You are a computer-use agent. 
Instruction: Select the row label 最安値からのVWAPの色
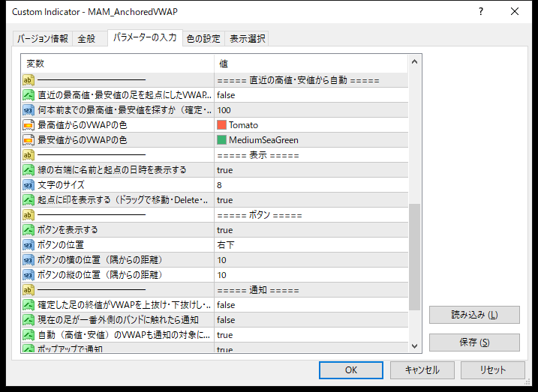[83, 140]
